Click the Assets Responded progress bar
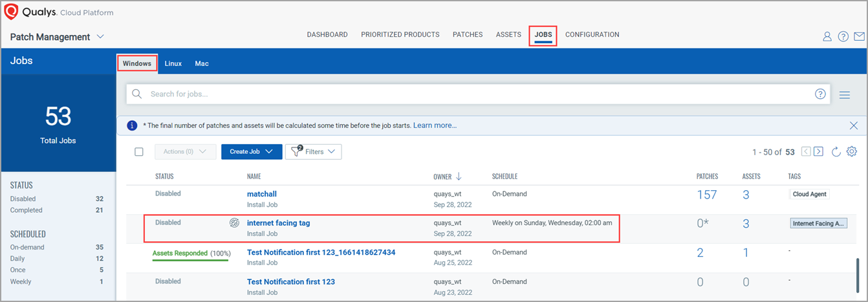868x302 pixels. [x=191, y=260]
